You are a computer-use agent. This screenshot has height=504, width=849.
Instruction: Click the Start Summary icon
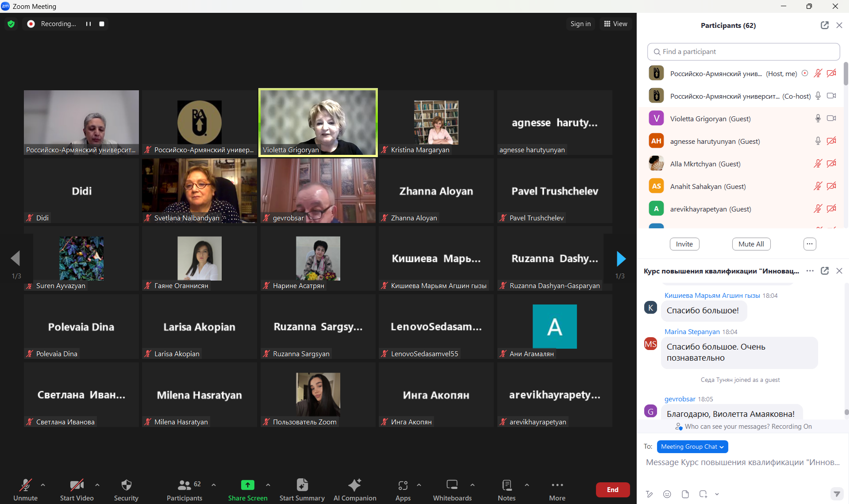(302, 485)
